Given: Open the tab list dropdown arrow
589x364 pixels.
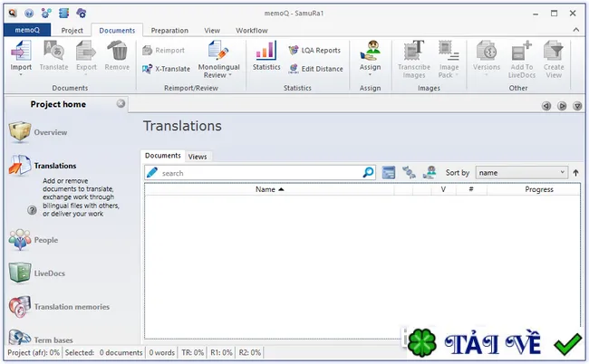Looking at the screenshot, I should click(577, 106).
